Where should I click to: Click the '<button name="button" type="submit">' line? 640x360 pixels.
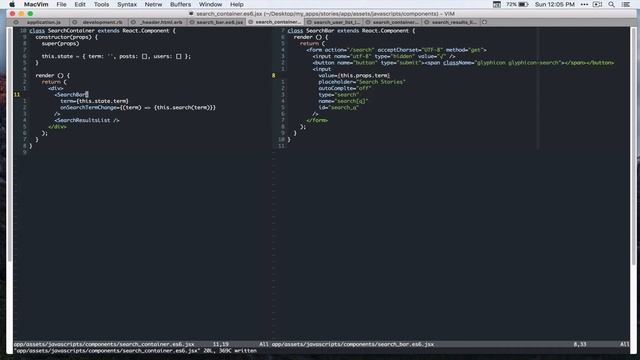point(463,63)
